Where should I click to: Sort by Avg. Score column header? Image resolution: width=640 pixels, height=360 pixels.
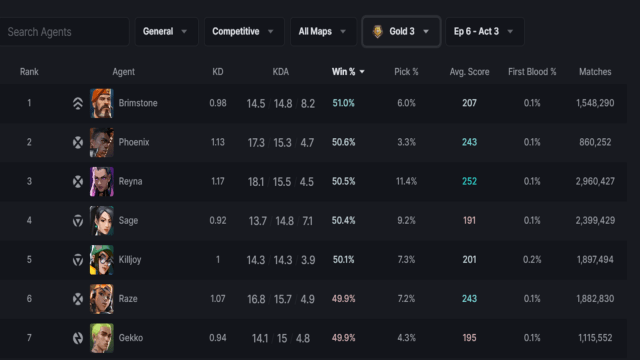469,72
